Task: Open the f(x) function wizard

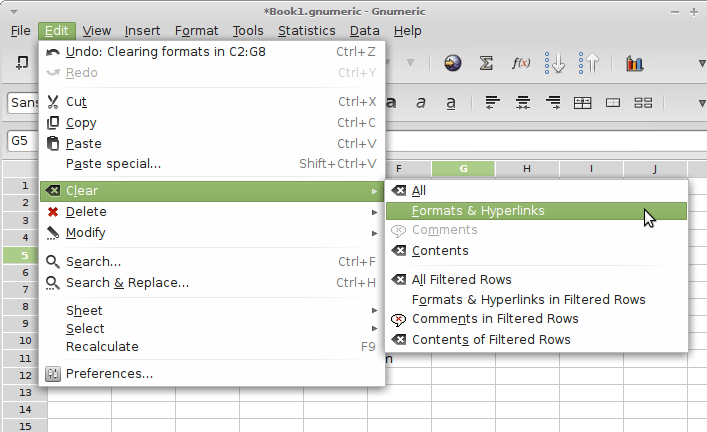Action: coord(521,63)
